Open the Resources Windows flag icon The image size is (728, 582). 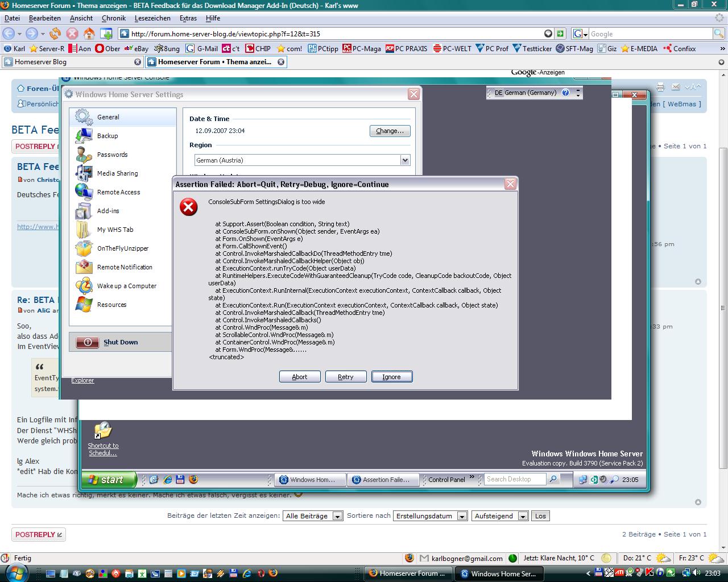(x=84, y=305)
